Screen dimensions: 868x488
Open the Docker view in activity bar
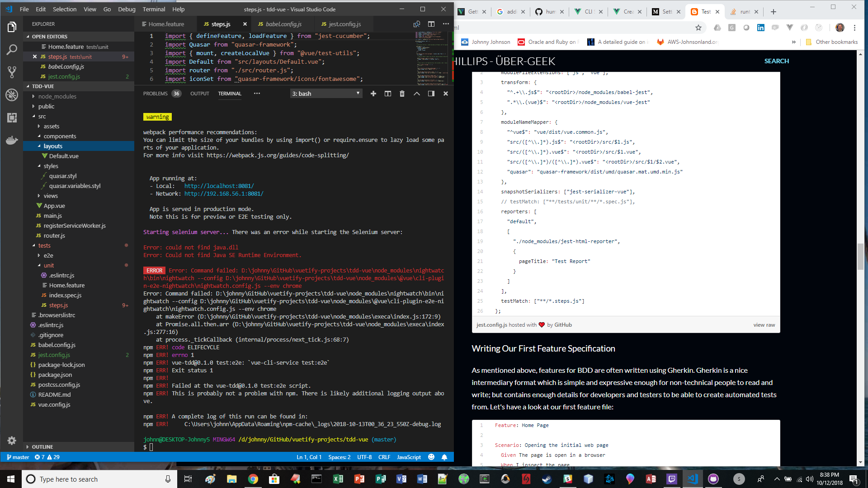pos(12,140)
